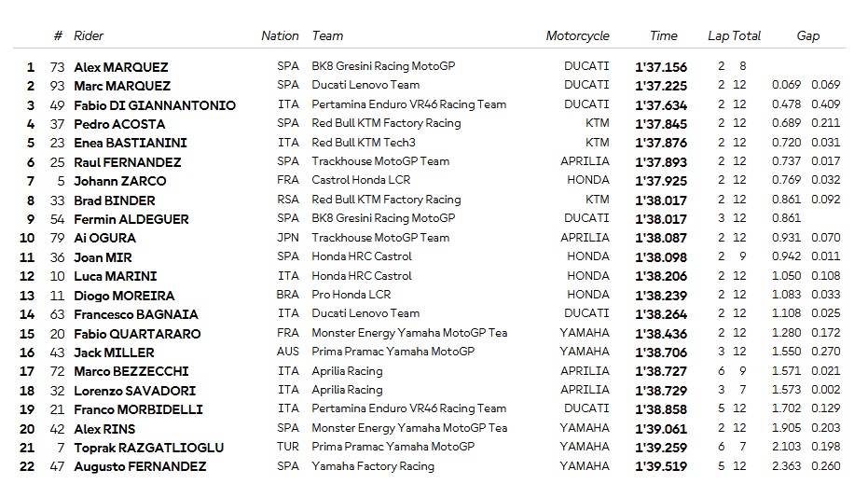Select rider Fabio DI GIANNANTONIO
This screenshot has height=484, width=868.
155,105
